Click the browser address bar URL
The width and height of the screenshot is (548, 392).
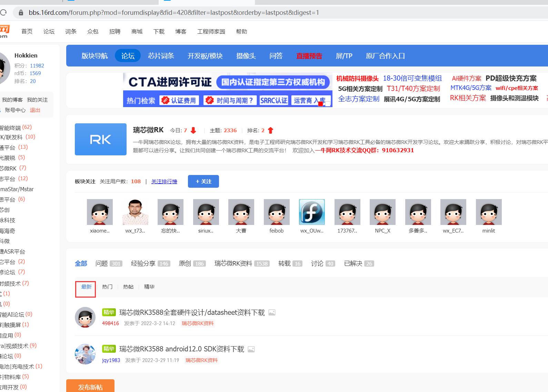174,13
